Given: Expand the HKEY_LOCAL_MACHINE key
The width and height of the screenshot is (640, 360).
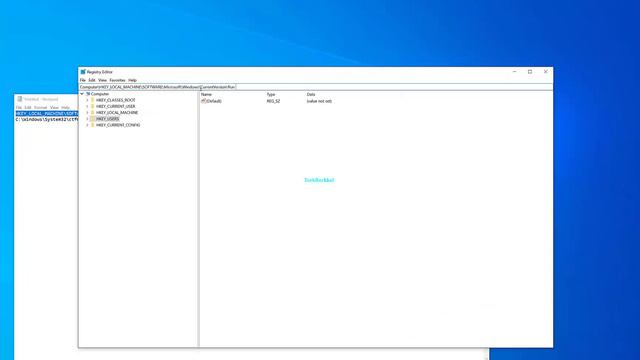Looking at the screenshot, I should [x=87, y=112].
